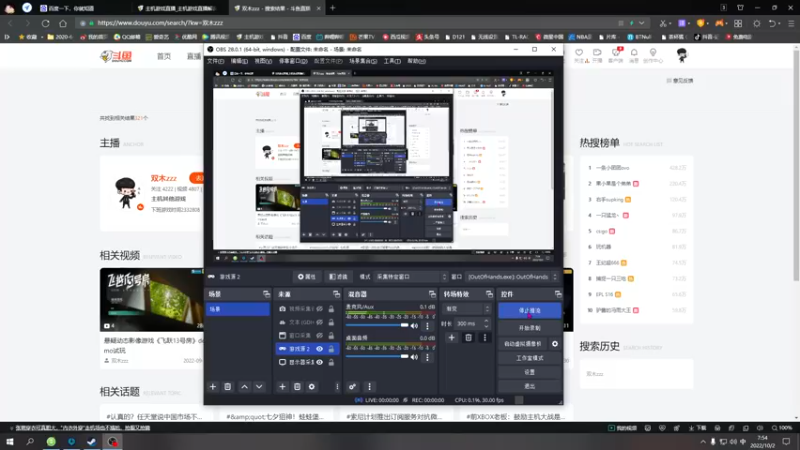
Task: Delete transition using trash icon in 转场特效 panel
Action: point(468,337)
